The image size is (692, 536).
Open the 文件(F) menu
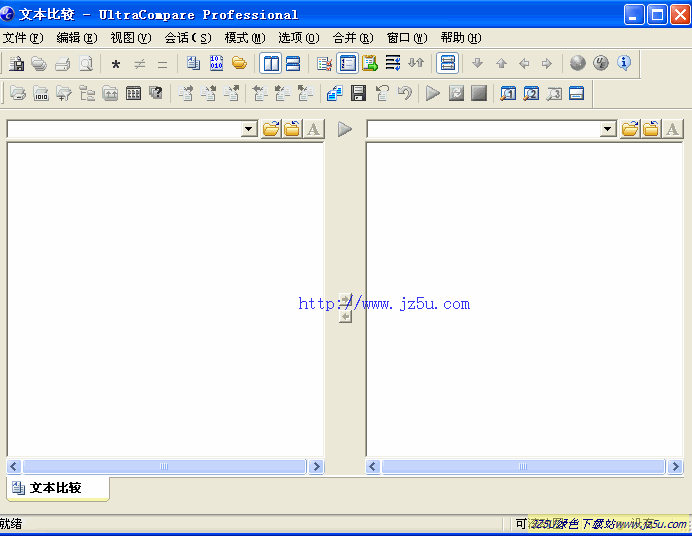pyautogui.click(x=23, y=38)
